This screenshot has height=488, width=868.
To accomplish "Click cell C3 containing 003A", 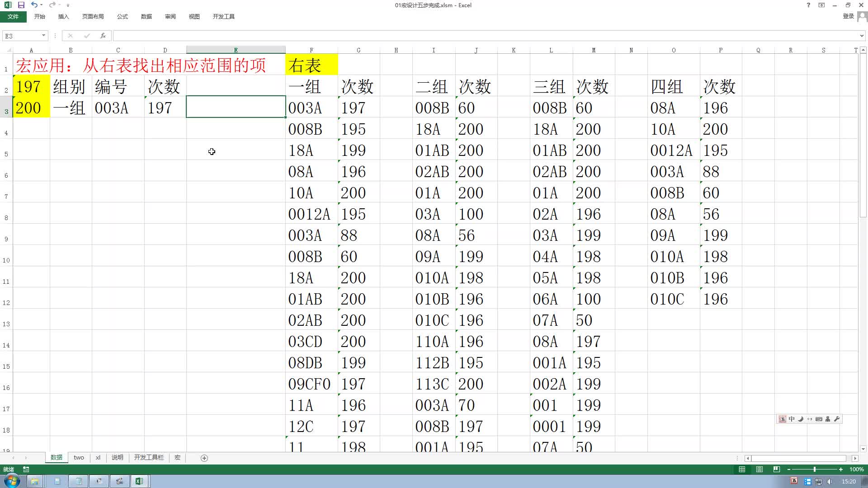I will [118, 107].
